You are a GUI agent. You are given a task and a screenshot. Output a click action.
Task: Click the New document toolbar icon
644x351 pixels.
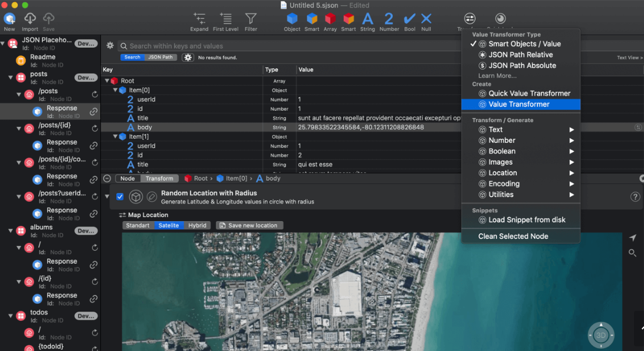click(x=9, y=19)
